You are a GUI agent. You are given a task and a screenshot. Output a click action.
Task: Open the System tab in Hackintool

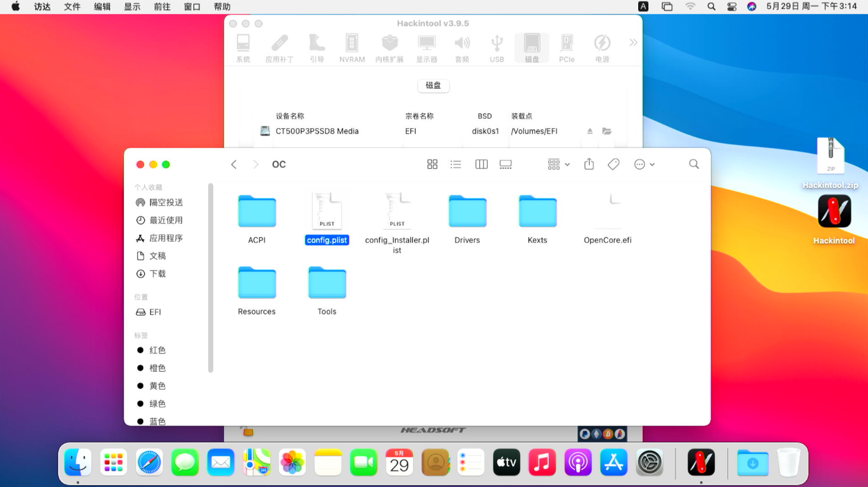tap(243, 48)
